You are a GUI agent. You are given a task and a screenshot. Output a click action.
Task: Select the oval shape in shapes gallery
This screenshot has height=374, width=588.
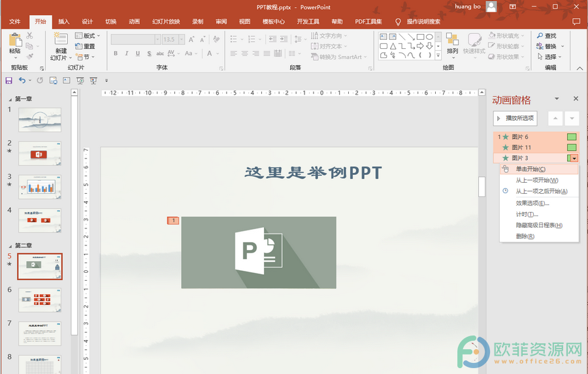click(429, 37)
